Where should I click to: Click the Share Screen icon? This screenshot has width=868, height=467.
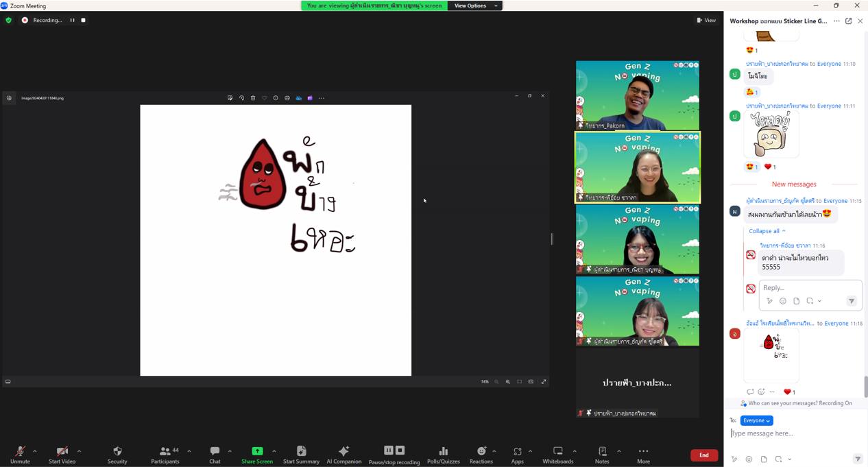click(x=257, y=451)
